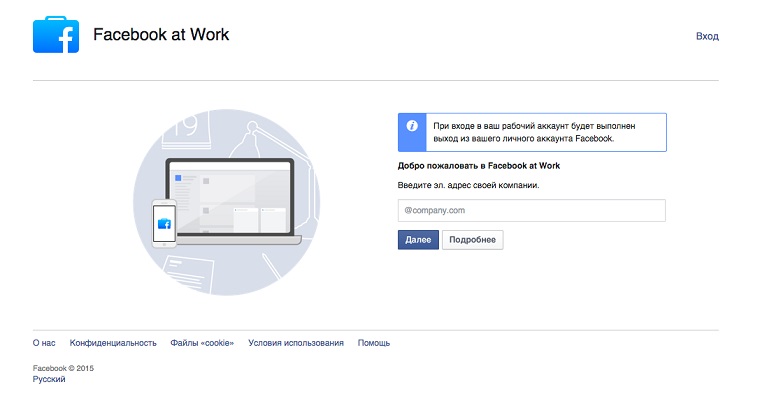760x400 pixels.
Task: Click the blue info icon in the notice
Action: tap(411, 132)
